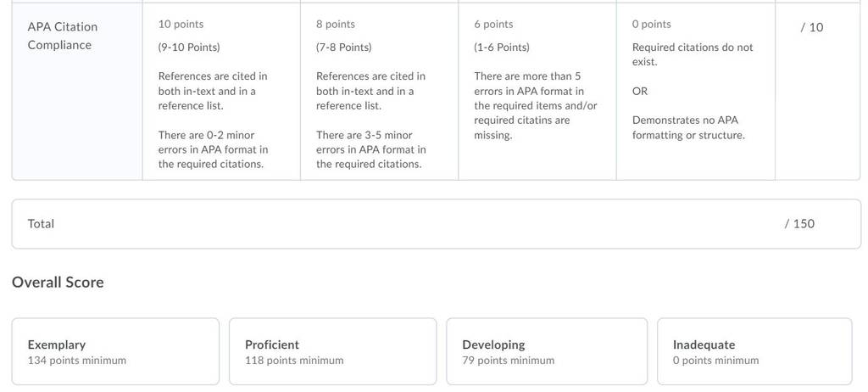868x392 pixels.
Task: Select the Inadequate overall score box
Action: [x=754, y=351]
